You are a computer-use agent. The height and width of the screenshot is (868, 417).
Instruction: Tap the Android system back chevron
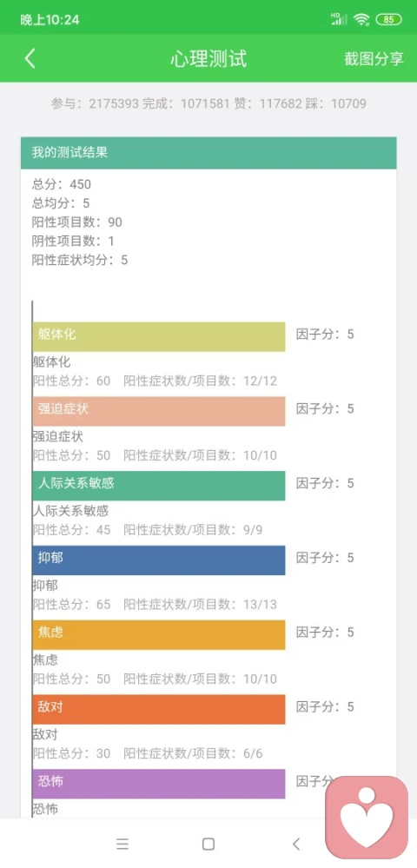click(x=296, y=844)
